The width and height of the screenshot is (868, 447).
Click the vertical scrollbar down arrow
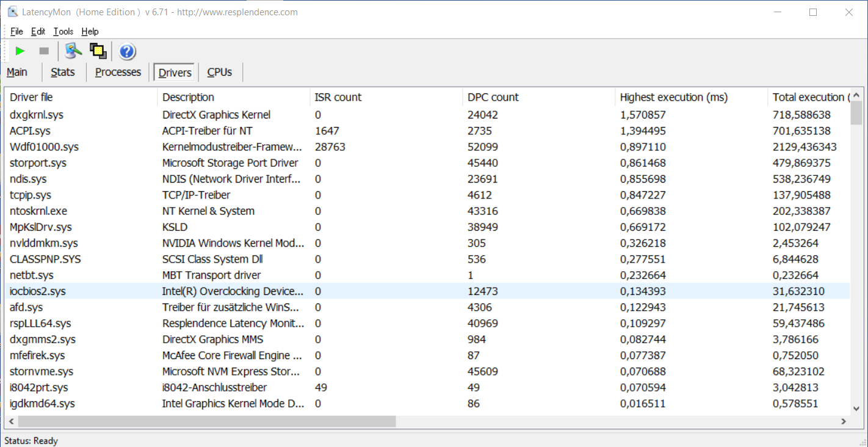856,409
